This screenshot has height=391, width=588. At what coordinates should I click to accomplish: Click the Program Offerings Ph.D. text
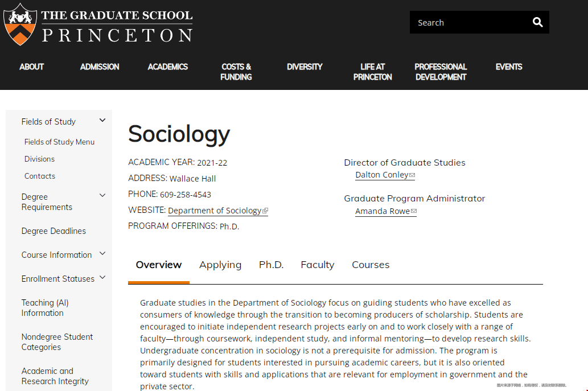(x=229, y=227)
